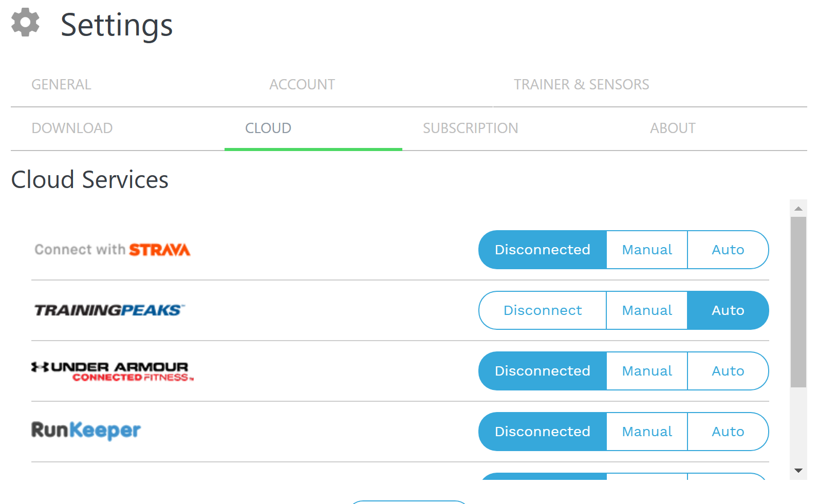Switch to the ABOUT tab
Image resolution: width=818 pixels, height=504 pixels.
tap(673, 128)
